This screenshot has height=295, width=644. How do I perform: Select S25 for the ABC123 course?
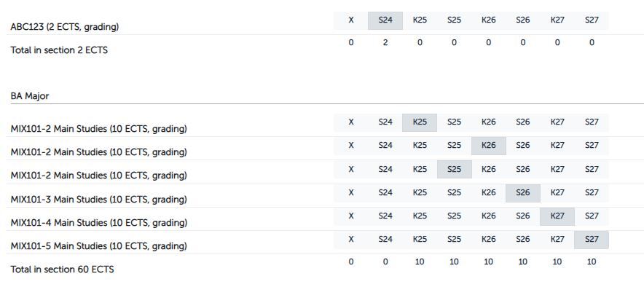[454, 20]
